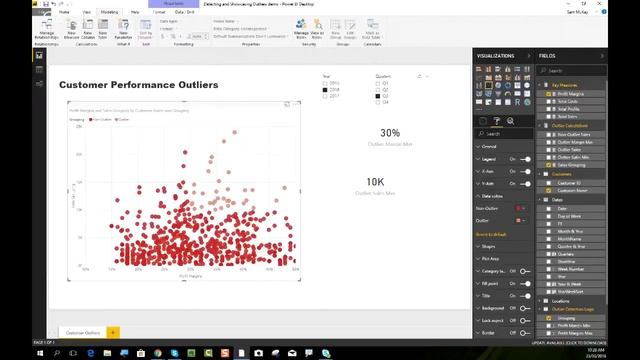The height and width of the screenshot is (360, 640).
Task: Check the 2017 box in Year slicer
Action: tap(325, 96)
